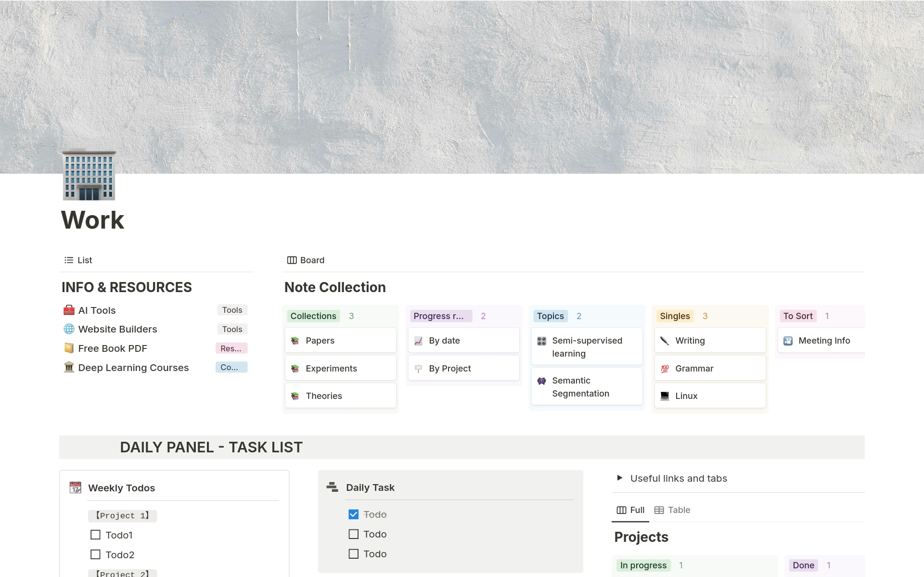Check the Todo1 checkbox under Project 1
The image size is (924, 577).
coord(95,535)
